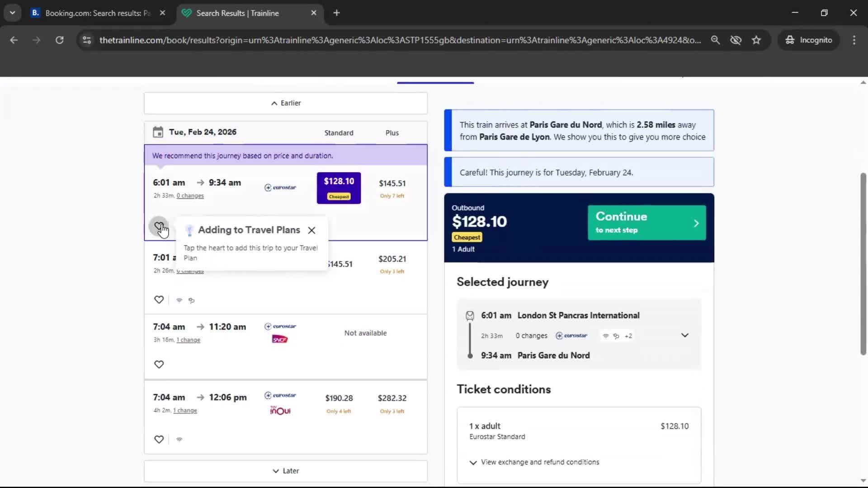868x488 pixels.
Task: Close the Adding to Travel Plans tooltip
Action: pyautogui.click(x=311, y=230)
